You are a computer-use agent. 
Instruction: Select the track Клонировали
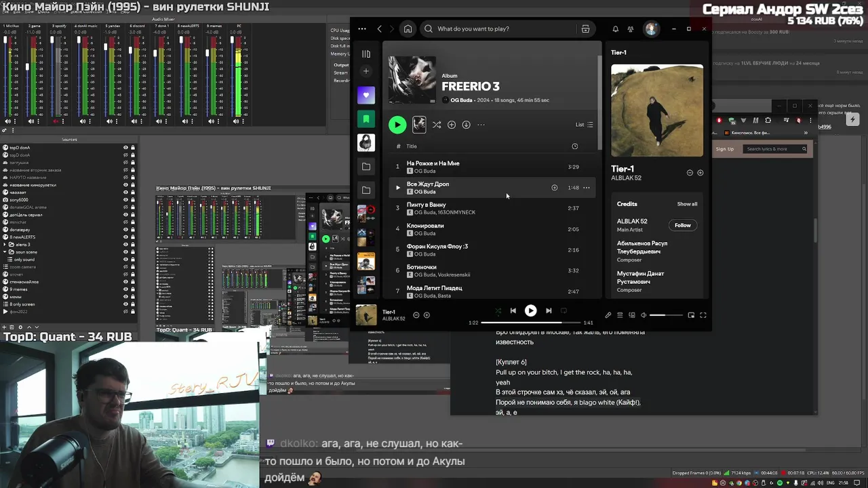click(x=492, y=229)
